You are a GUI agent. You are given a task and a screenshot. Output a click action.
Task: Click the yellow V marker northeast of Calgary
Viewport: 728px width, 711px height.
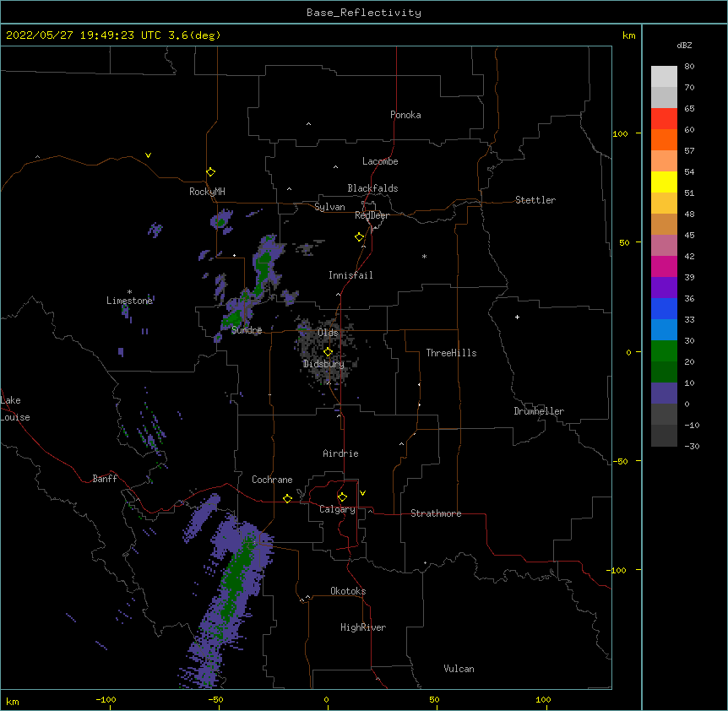(x=362, y=493)
